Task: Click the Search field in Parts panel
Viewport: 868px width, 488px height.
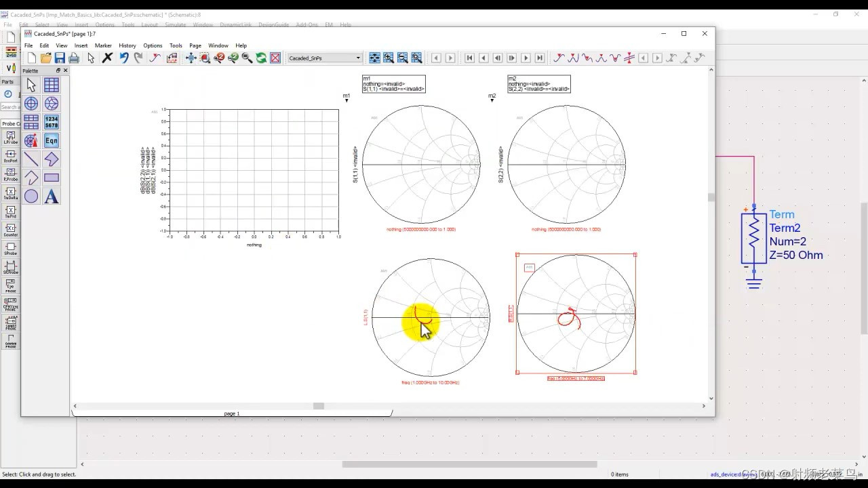Action: click(11, 107)
